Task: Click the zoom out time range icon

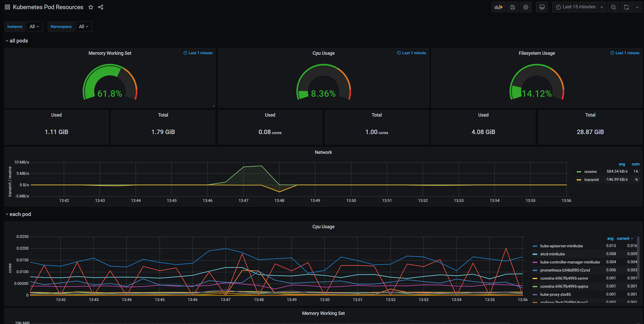Action: pyautogui.click(x=613, y=7)
